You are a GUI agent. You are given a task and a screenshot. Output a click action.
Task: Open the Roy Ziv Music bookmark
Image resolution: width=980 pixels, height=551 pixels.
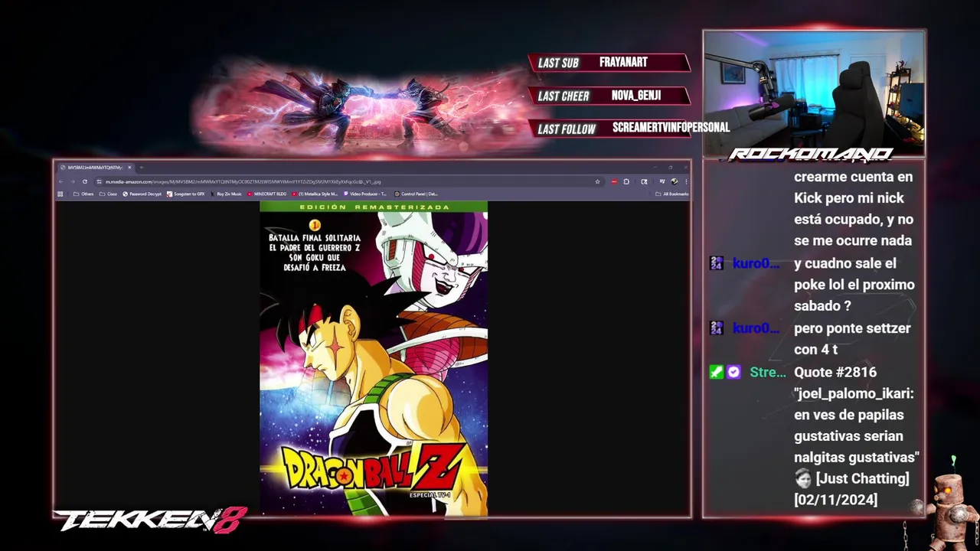[226, 194]
